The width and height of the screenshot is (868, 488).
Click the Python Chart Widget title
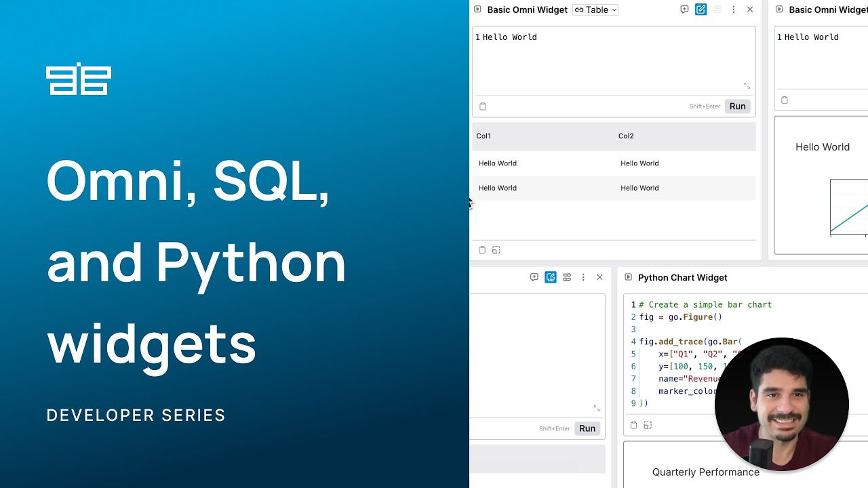coord(682,277)
